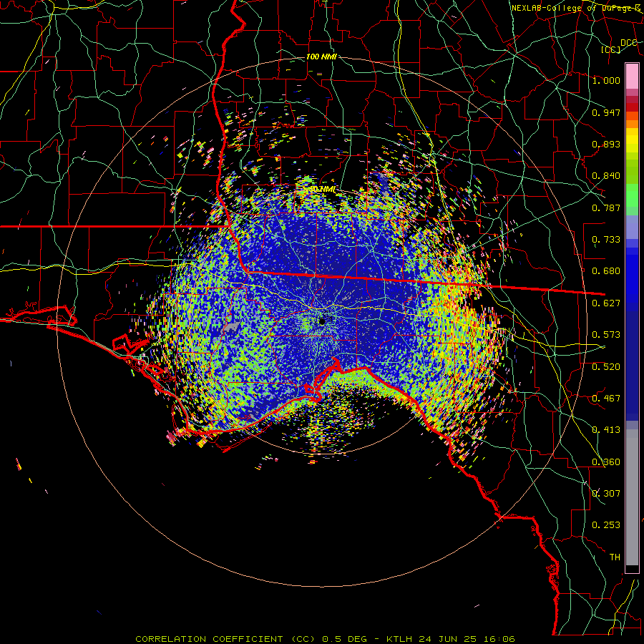This screenshot has width=644, height=644.
Task: Click the 0.307 legend value
Action: coord(606,493)
